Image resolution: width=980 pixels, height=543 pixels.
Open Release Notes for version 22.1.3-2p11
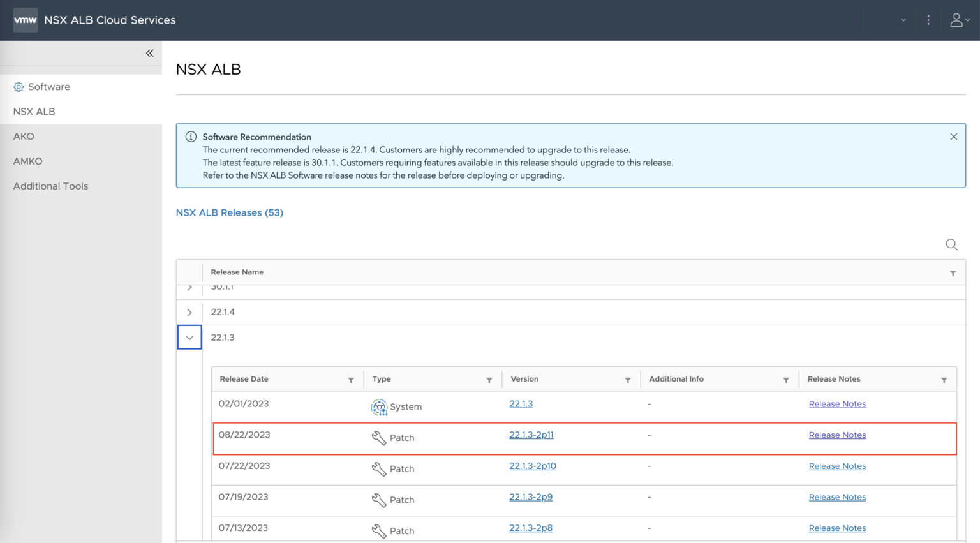point(837,435)
